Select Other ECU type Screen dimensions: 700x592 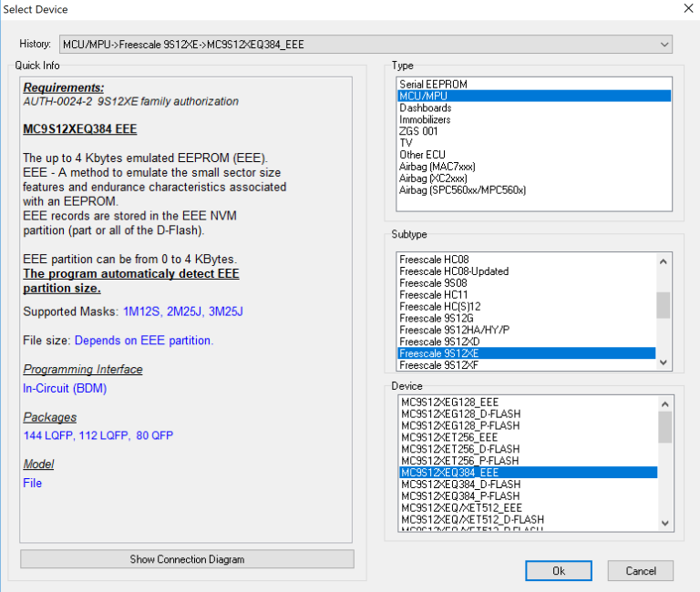[534, 155]
